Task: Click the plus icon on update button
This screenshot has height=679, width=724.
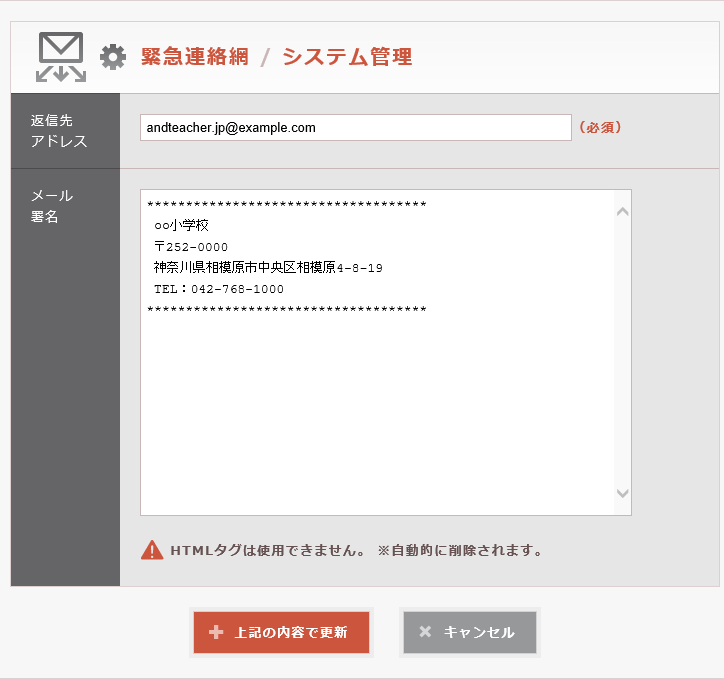Action: (215, 632)
